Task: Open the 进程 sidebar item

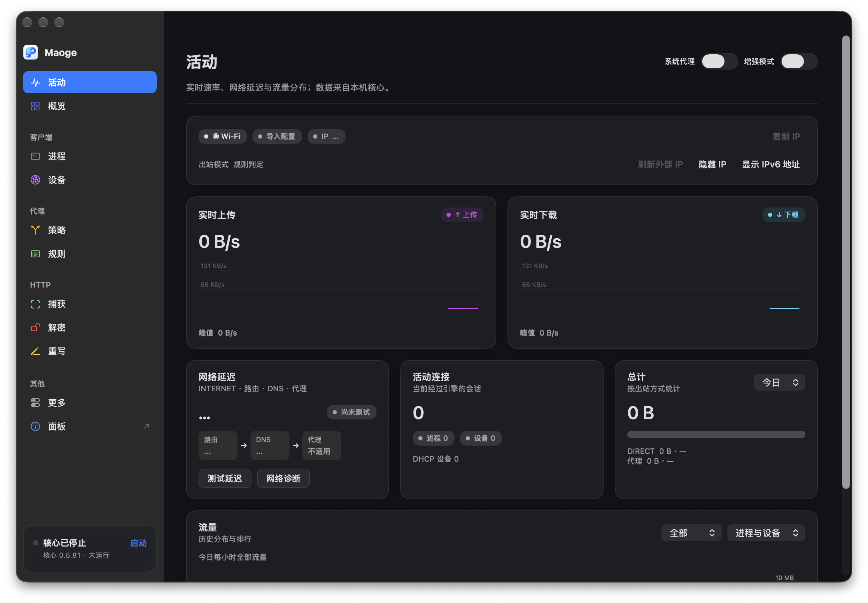Action: 90,156
